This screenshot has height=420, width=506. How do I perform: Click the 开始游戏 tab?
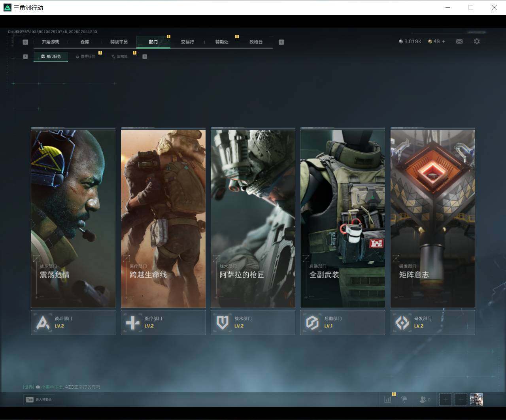51,42
